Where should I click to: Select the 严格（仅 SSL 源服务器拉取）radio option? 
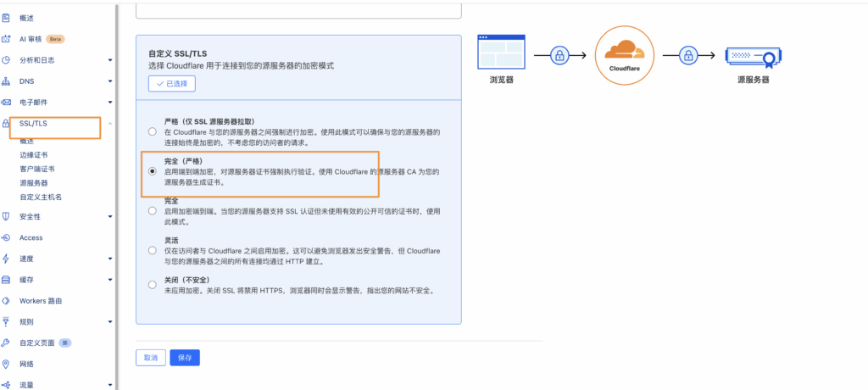coord(153,132)
